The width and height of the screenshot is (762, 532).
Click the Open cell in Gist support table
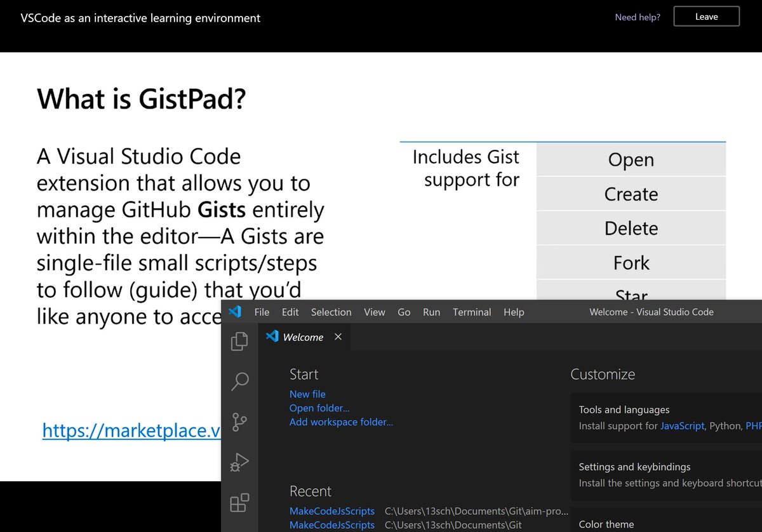click(x=631, y=159)
